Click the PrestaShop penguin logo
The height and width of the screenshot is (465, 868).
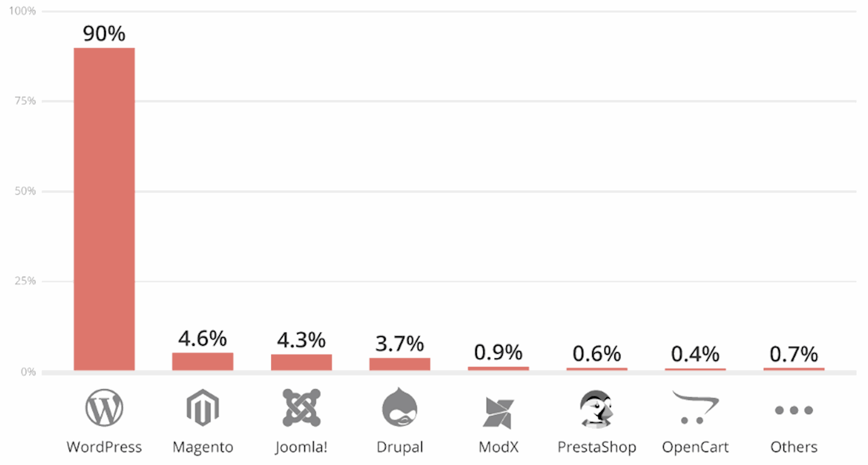coord(597,409)
